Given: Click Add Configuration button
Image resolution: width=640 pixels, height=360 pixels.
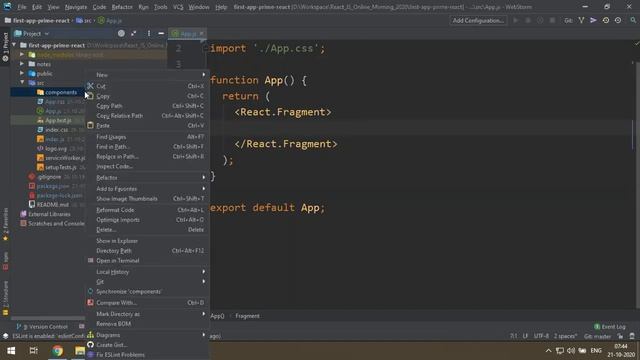Looking at the screenshot, I should coord(478,20).
